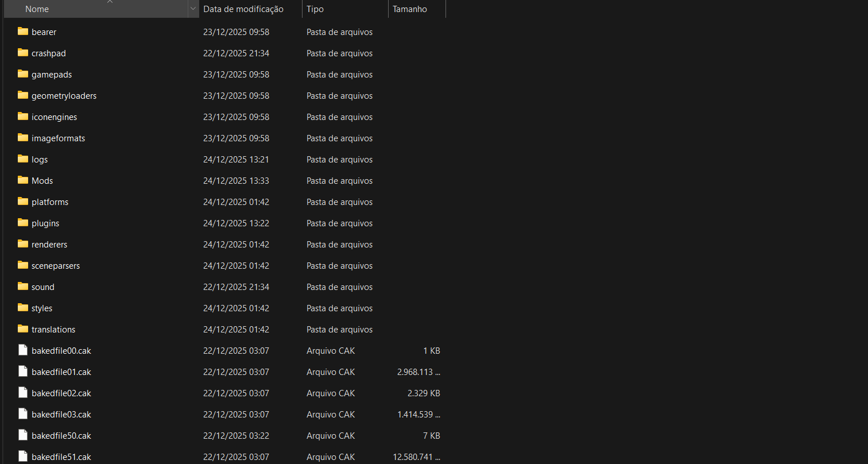Select the sceneparsers folder name

(56, 266)
